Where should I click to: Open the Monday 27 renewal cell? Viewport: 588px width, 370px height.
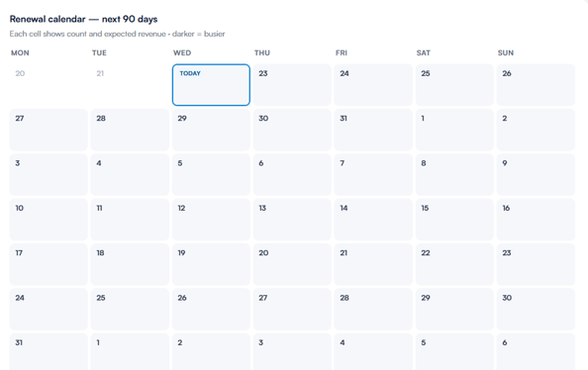[x=49, y=130]
